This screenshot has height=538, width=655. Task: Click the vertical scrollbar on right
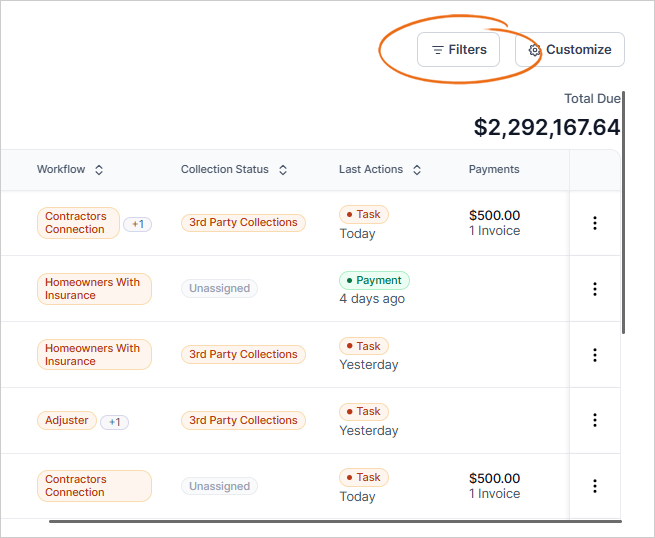[x=623, y=212]
